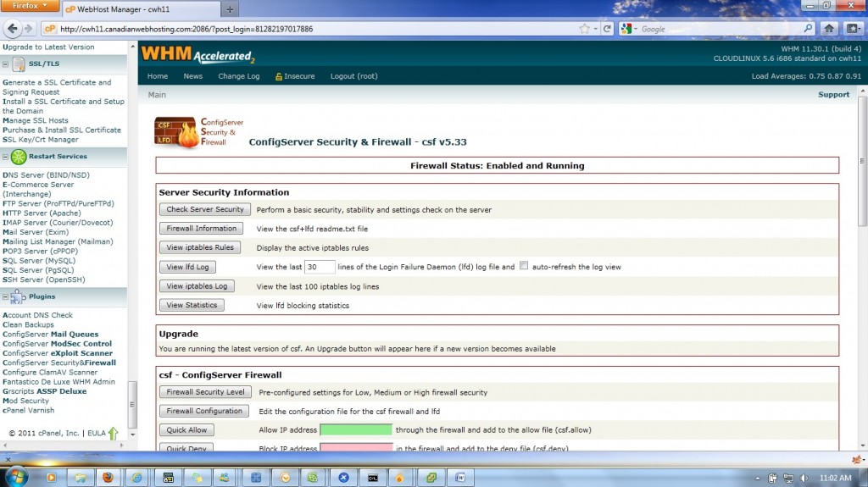This screenshot has width=868, height=487.
Task: Click the Plugins puzzle piece icon
Action: tap(18, 297)
